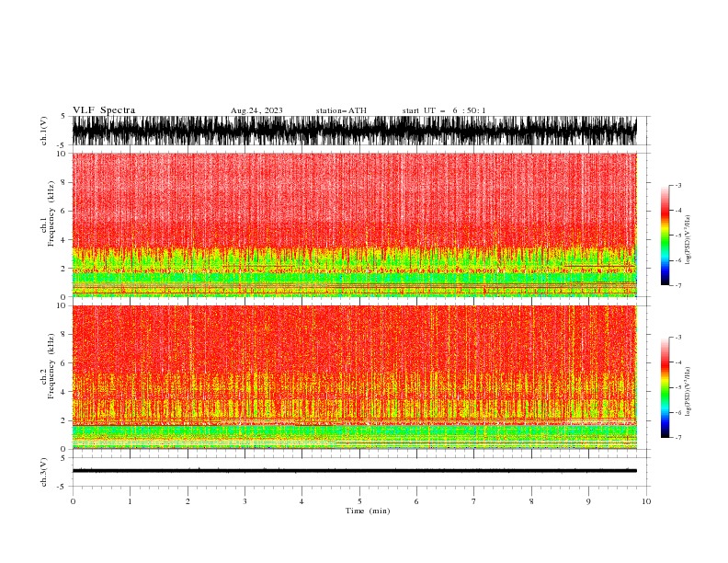Viewport: 728px width, 563px height.
Task: Click the date 'Aug.24, 2023'
Action: [x=256, y=110]
